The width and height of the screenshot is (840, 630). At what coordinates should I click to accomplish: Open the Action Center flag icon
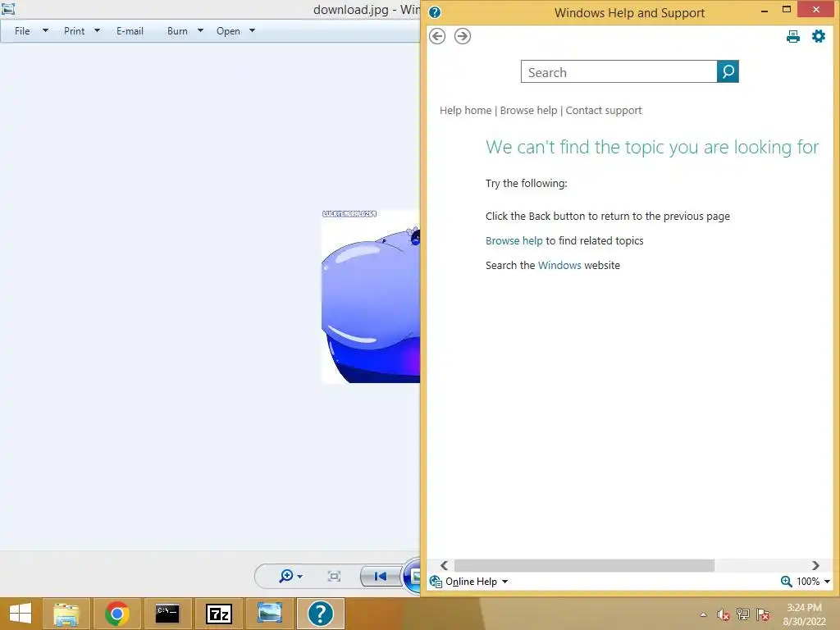click(763, 614)
